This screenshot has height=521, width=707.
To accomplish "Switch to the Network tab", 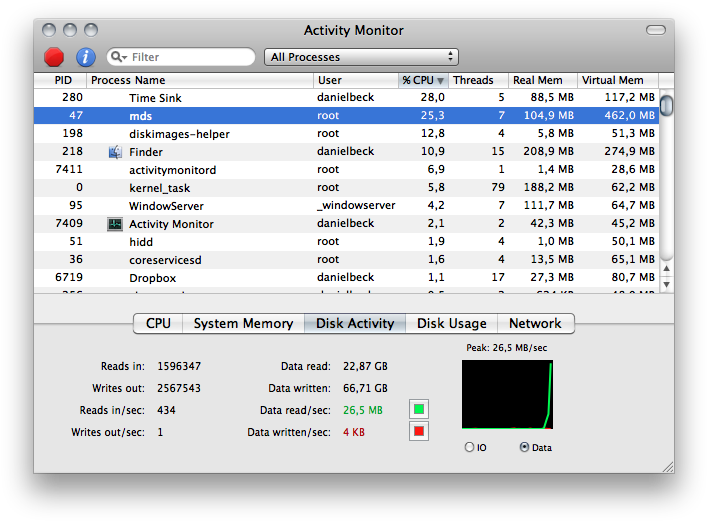I will [x=535, y=323].
